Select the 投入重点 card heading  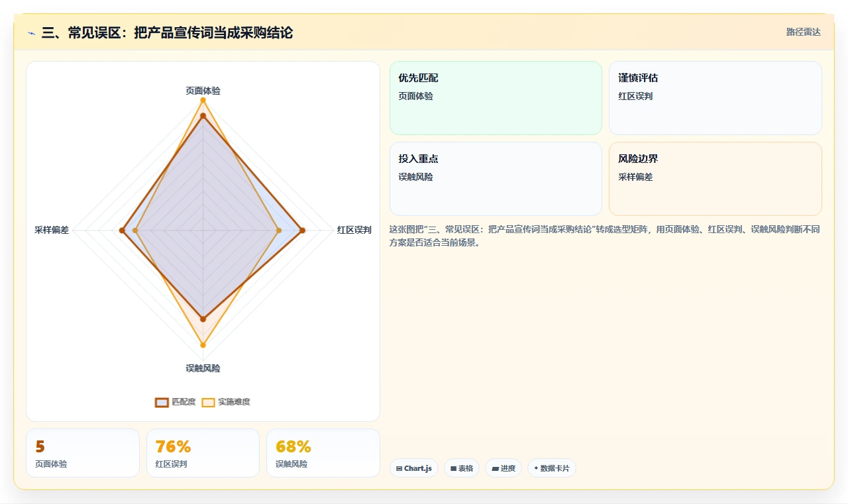418,159
